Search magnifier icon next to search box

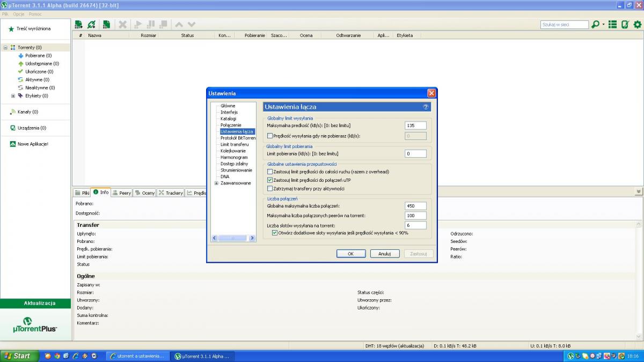tap(595, 25)
